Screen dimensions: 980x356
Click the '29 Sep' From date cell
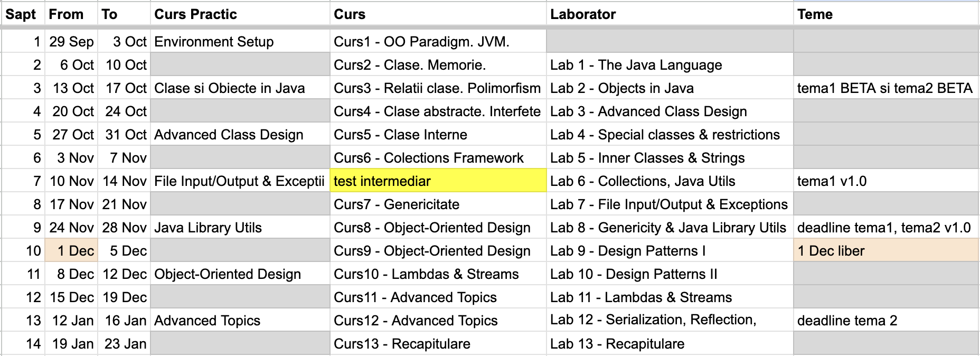pos(71,42)
